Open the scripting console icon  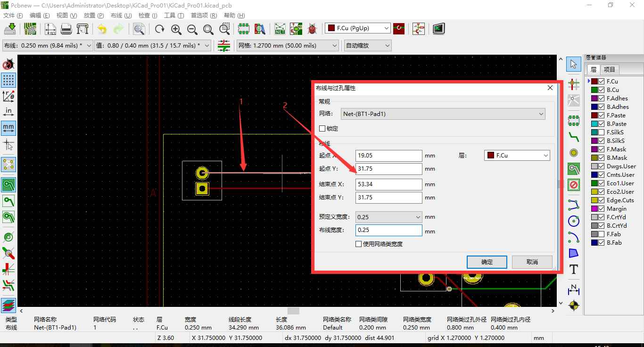click(x=439, y=29)
